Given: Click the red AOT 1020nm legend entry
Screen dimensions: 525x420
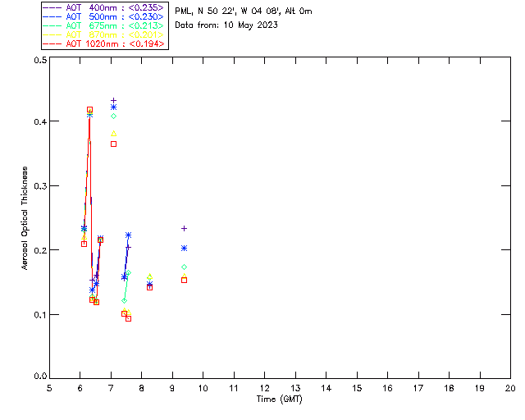Looking at the screenshot, I should [103, 43].
